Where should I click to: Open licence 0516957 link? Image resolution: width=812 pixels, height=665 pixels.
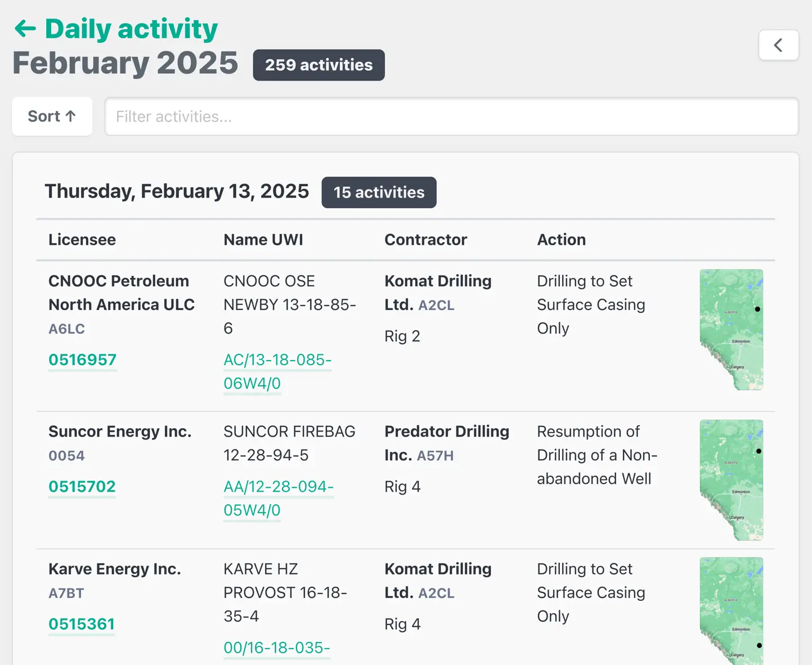pyautogui.click(x=83, y=360)
